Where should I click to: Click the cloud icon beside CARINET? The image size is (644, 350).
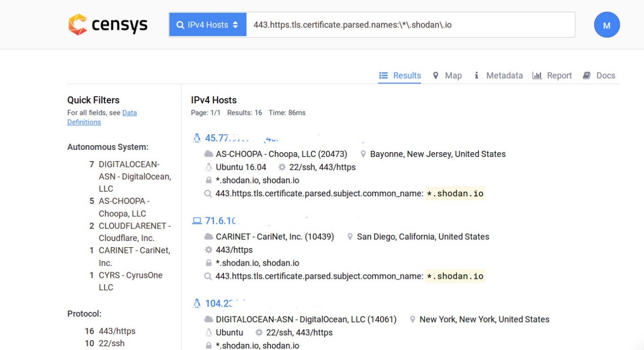click(x=208, y=237)
